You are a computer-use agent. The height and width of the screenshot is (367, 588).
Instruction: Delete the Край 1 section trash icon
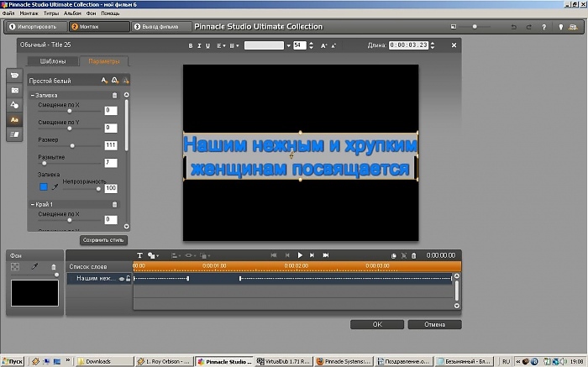115,204
